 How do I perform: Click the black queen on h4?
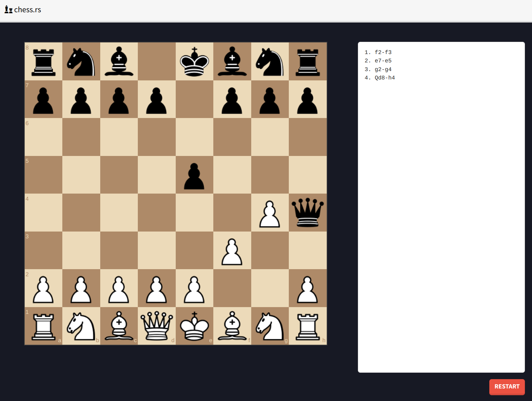pos(307,213)
